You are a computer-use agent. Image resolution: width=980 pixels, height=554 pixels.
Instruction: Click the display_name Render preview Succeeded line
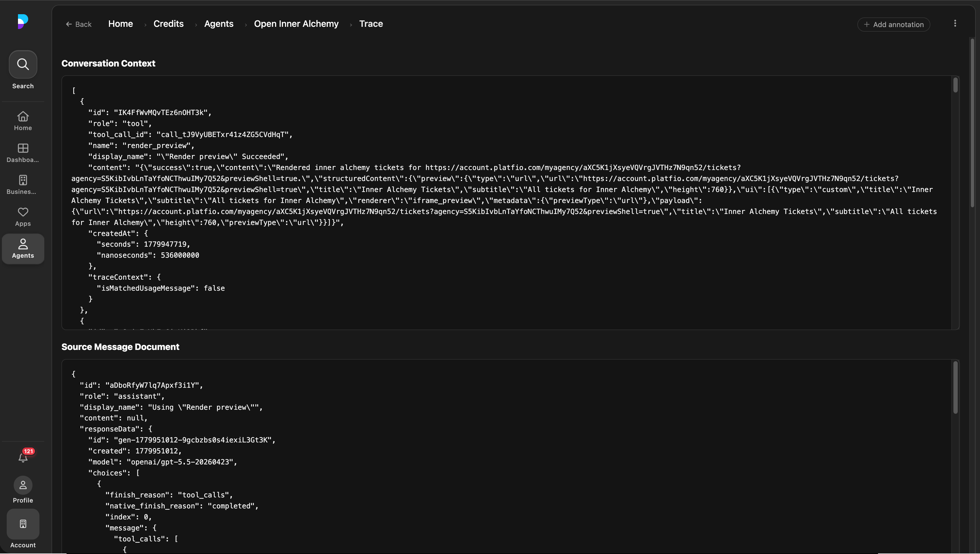(188, 157)
